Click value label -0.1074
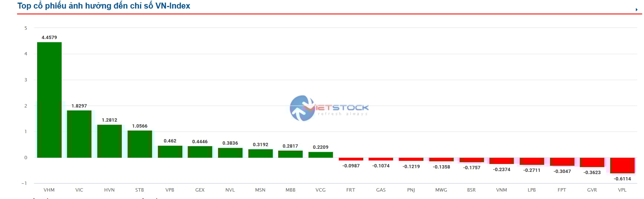 coord(381,166)
